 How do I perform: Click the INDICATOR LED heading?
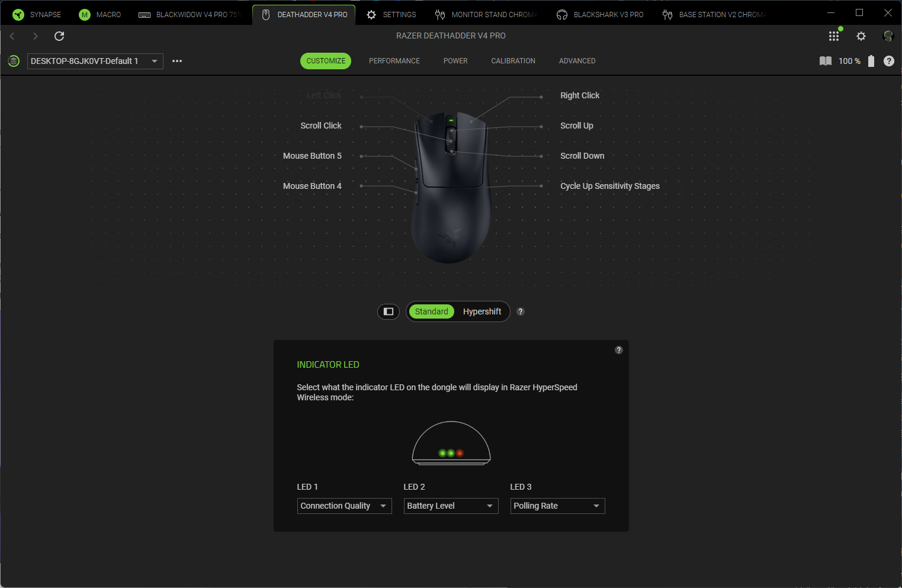(328, 365)
